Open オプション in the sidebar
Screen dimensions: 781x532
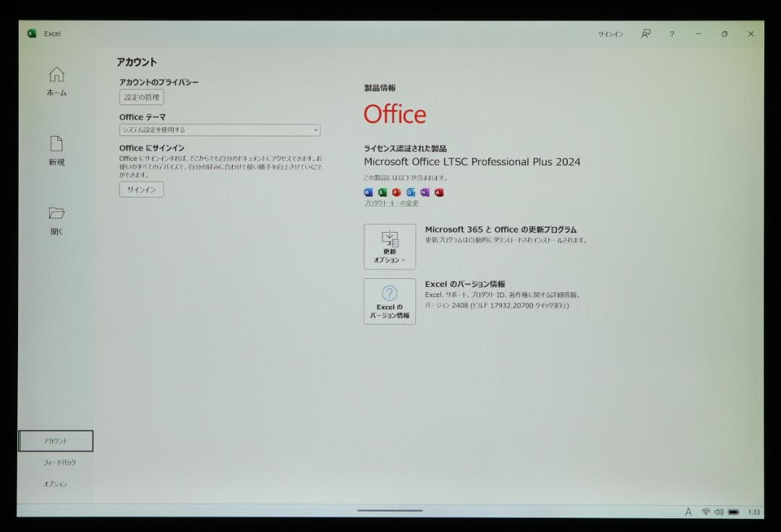55,484
